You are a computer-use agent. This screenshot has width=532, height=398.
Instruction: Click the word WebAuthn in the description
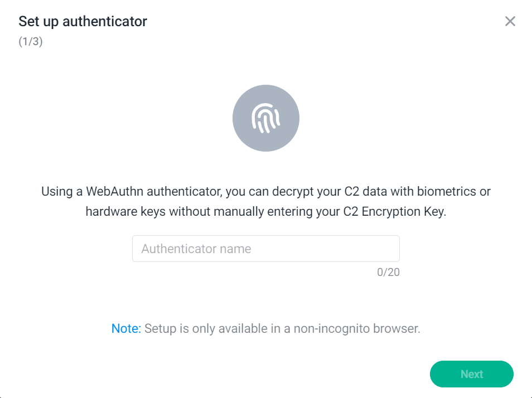[114, 192]
